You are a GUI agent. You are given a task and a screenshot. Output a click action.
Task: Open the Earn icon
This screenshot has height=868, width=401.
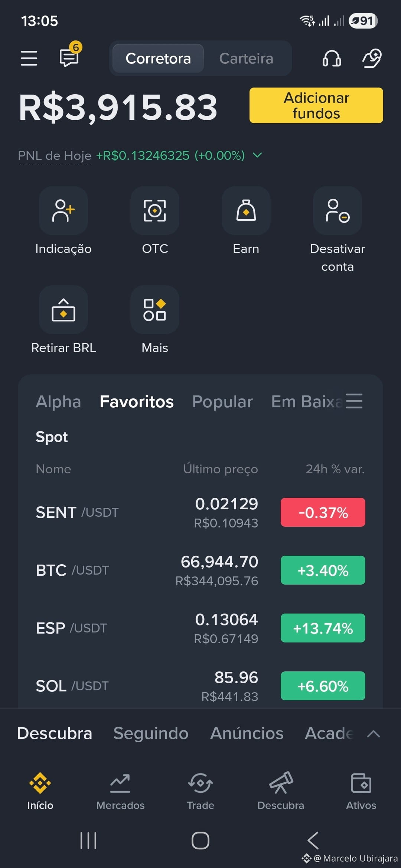click(246, 211)
